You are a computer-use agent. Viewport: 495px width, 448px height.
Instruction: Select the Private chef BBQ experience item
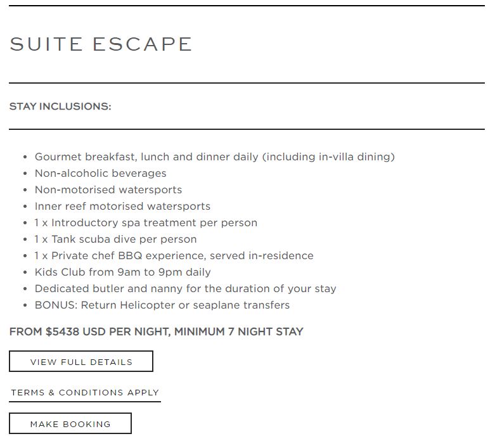[174, 255]
